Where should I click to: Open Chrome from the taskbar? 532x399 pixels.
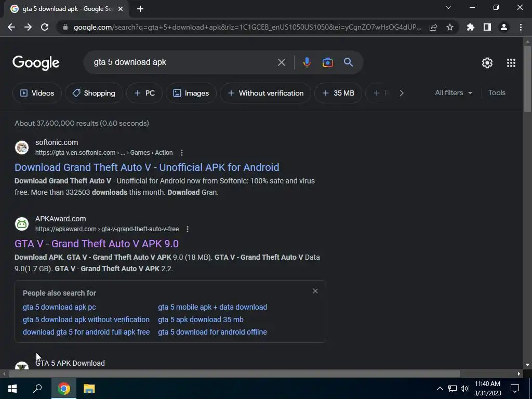(x=64, y=389)
